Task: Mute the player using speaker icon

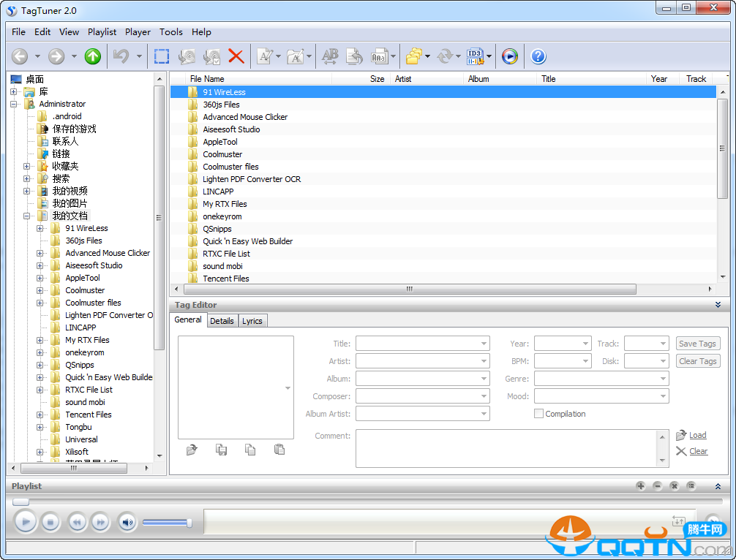Action: coord(127,522)
